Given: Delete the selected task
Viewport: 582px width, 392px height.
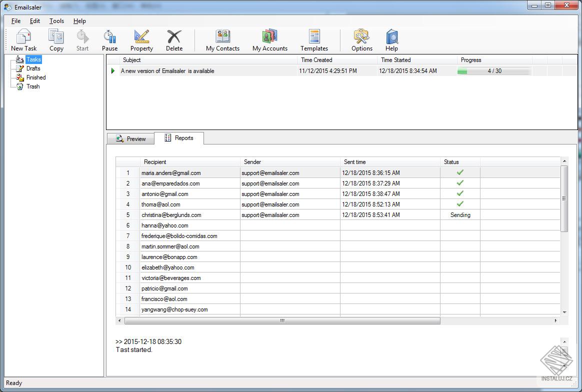Looking at the screenshot, I should pyautogui.click(x=174, y=40).
